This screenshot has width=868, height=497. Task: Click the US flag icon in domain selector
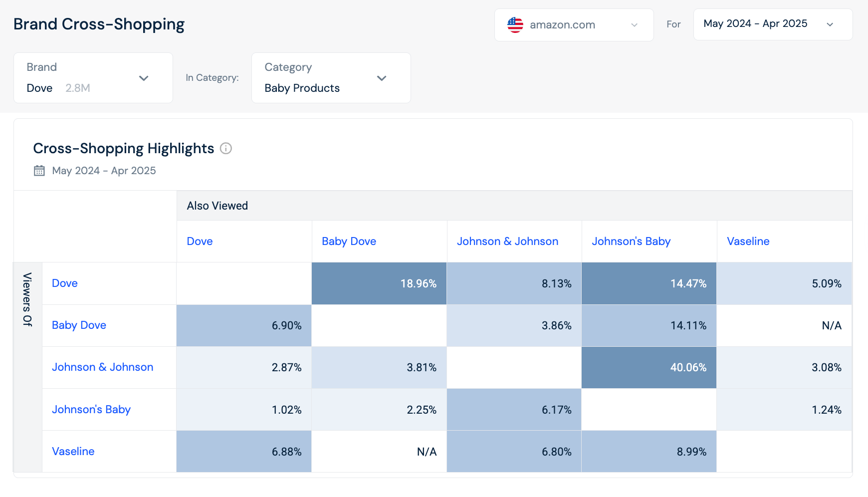[x=515, y=25]
